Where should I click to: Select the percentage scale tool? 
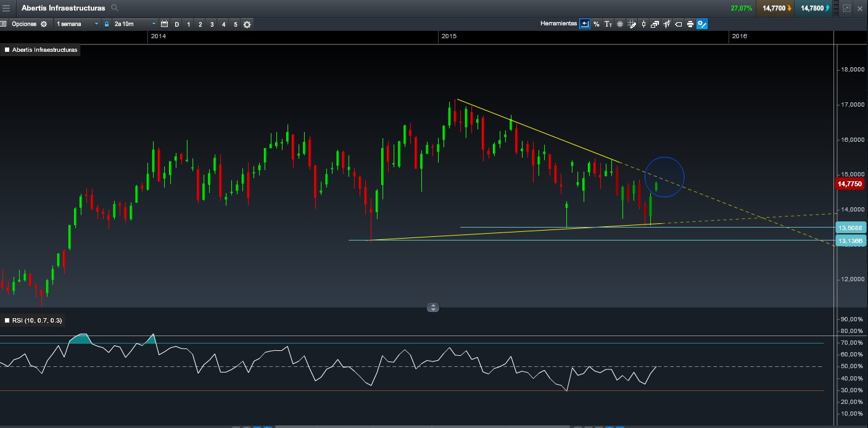(596, 24)
